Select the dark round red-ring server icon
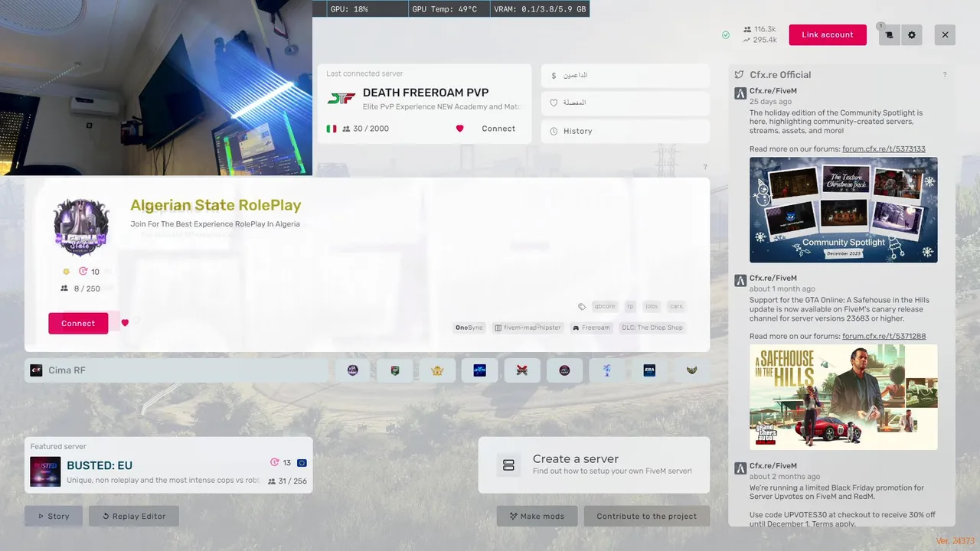Viewport: 980px width, 551px height. 564,370
